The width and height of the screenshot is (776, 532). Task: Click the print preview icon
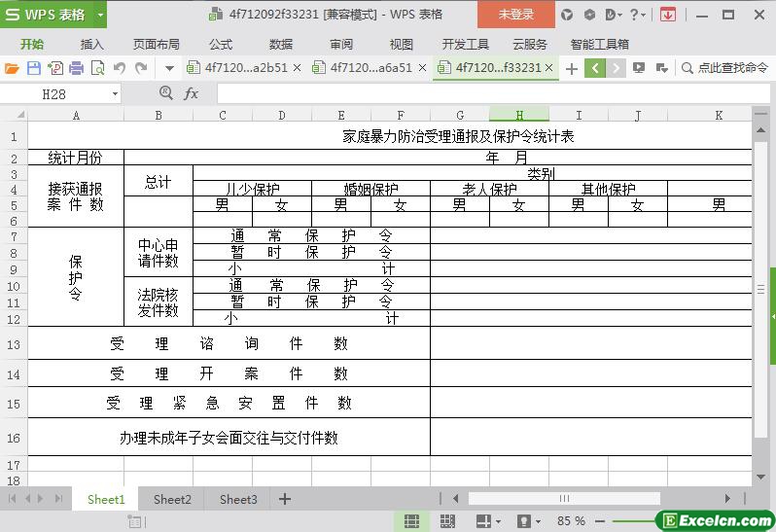pyautogui.click(x=97, y=68)
